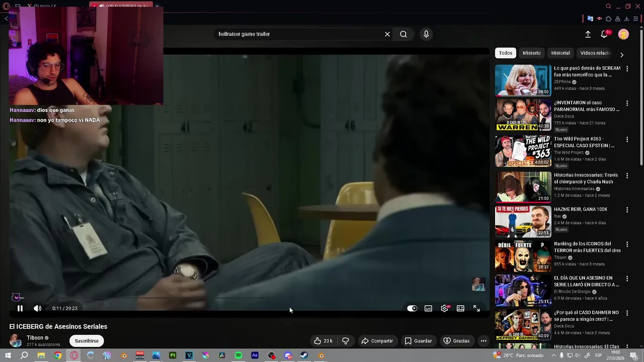Open browser downloads icon
This screenshot has width=644, height=362.
(626, 19)
